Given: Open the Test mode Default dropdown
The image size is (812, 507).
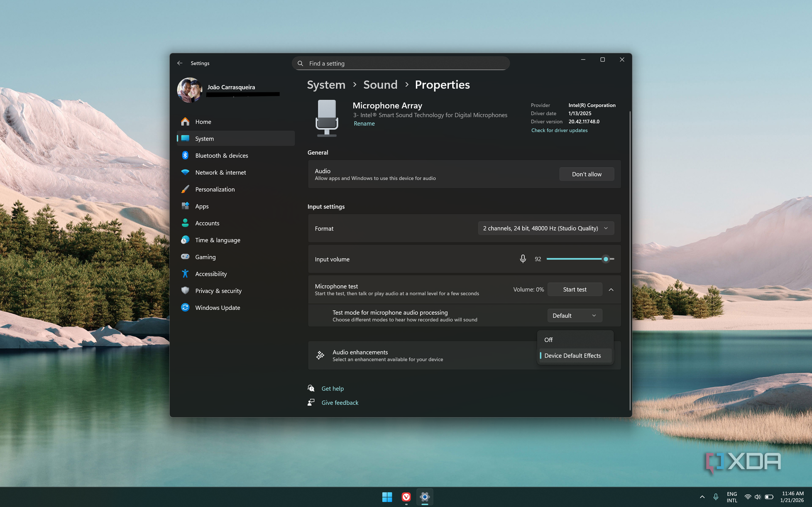Looking at the screenshot, I should click(574, 316).
